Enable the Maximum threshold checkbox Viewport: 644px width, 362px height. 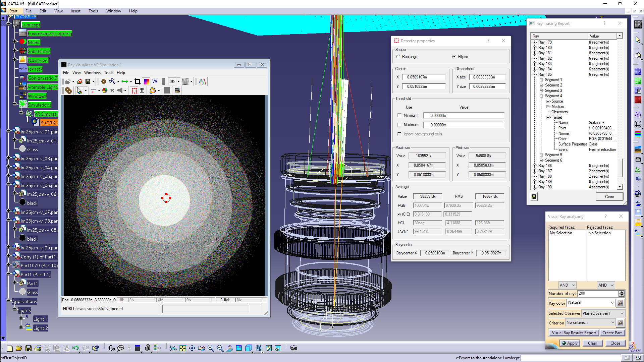[399, 125]
